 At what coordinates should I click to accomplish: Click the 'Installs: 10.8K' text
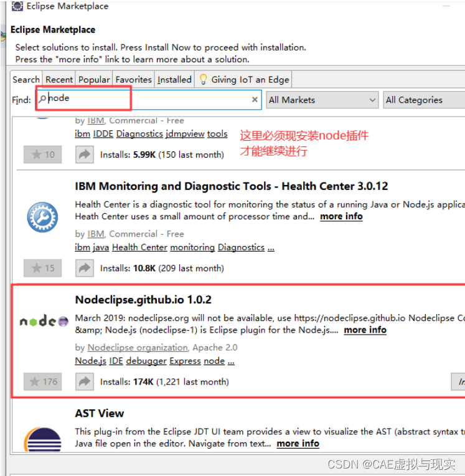(x=128, y=268)
